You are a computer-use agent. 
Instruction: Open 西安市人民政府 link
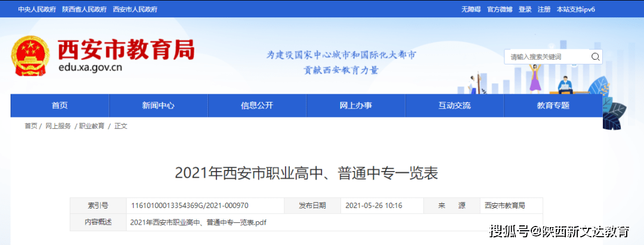[x=135, y=9]
